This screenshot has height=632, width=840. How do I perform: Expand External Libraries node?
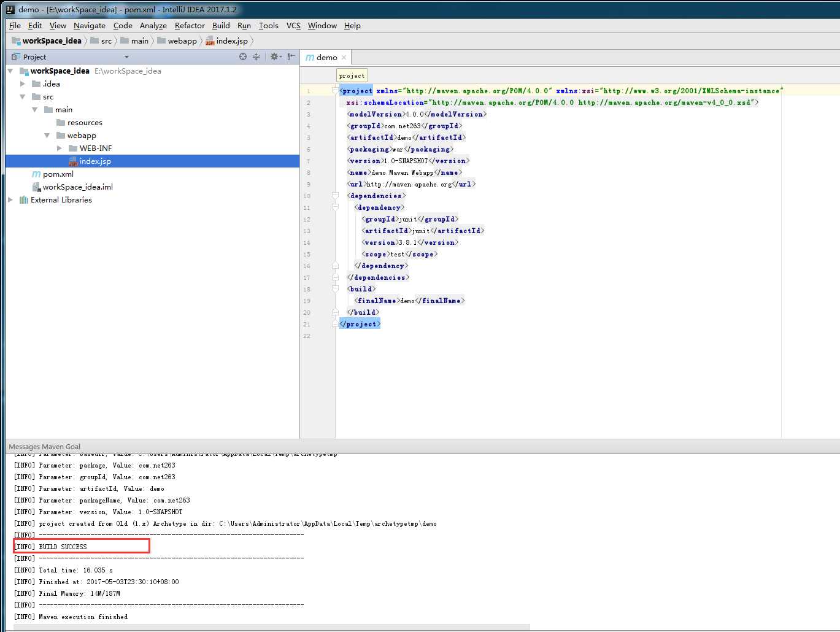pyautogui.click(x=10, y=200)
